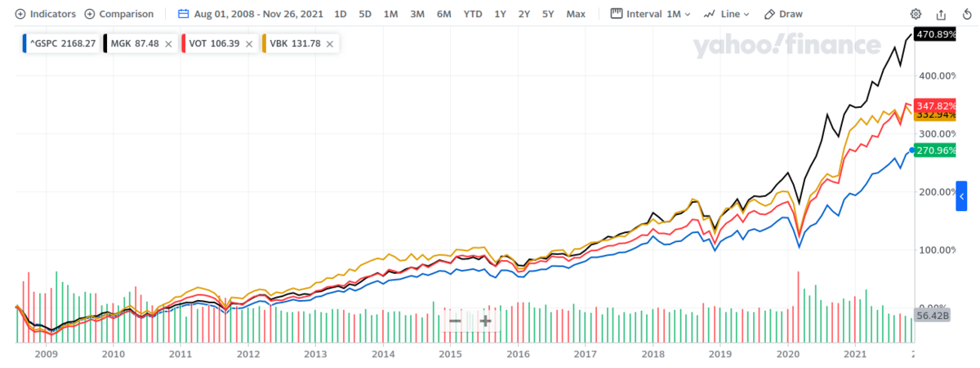Click the yellow VBK color marker
This screenshot has height=368, width=980.
(264, 43)
